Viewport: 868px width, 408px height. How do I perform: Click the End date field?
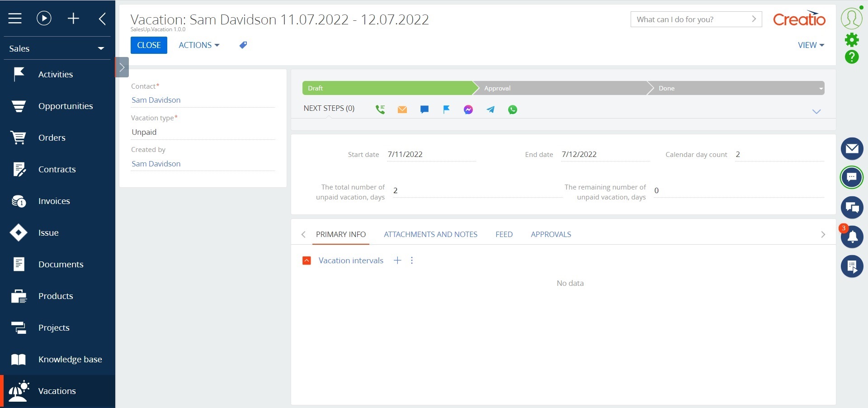point(605,154)
